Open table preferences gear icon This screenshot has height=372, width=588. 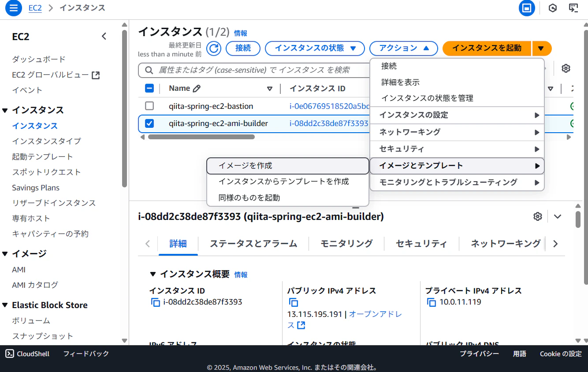pos(566,68)
